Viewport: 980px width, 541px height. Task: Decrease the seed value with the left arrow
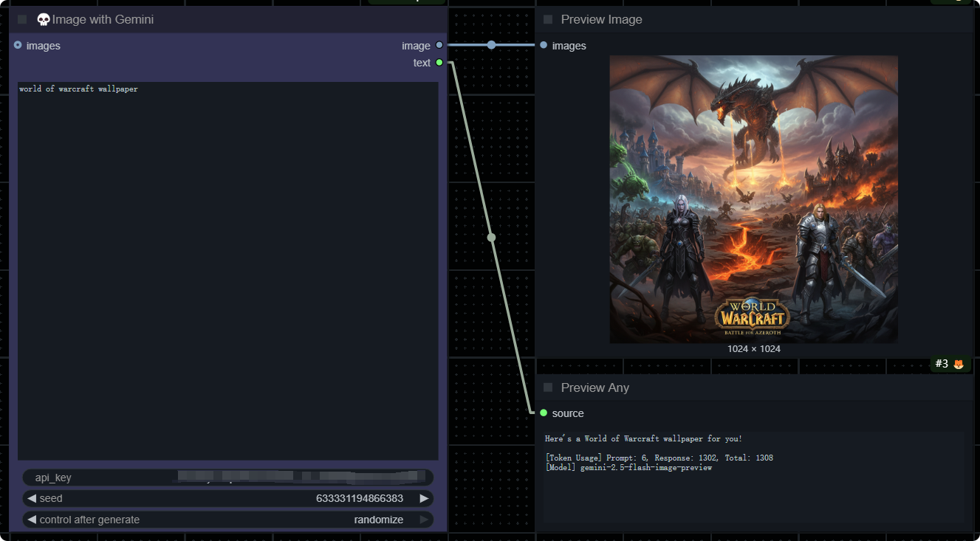[32, 498]
